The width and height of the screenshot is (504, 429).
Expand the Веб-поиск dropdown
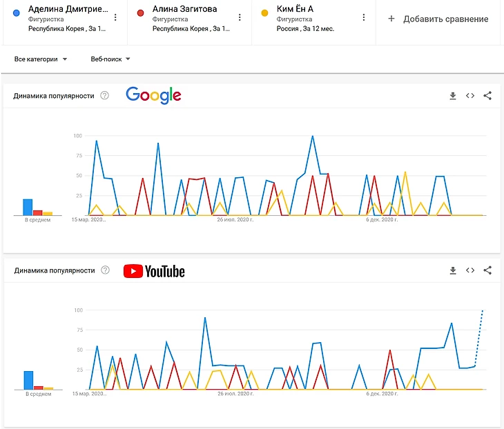110,59
